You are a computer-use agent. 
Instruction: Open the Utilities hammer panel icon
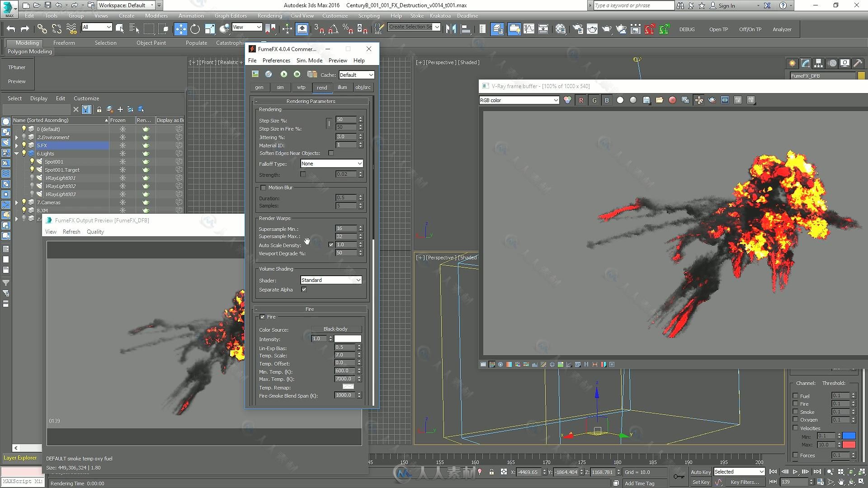tap(858, 63)
